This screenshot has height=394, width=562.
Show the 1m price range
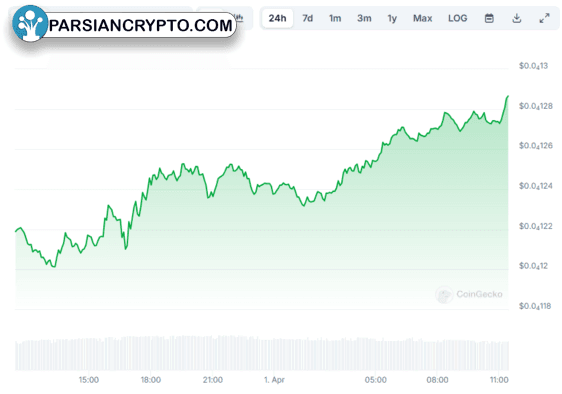(335, 18)
